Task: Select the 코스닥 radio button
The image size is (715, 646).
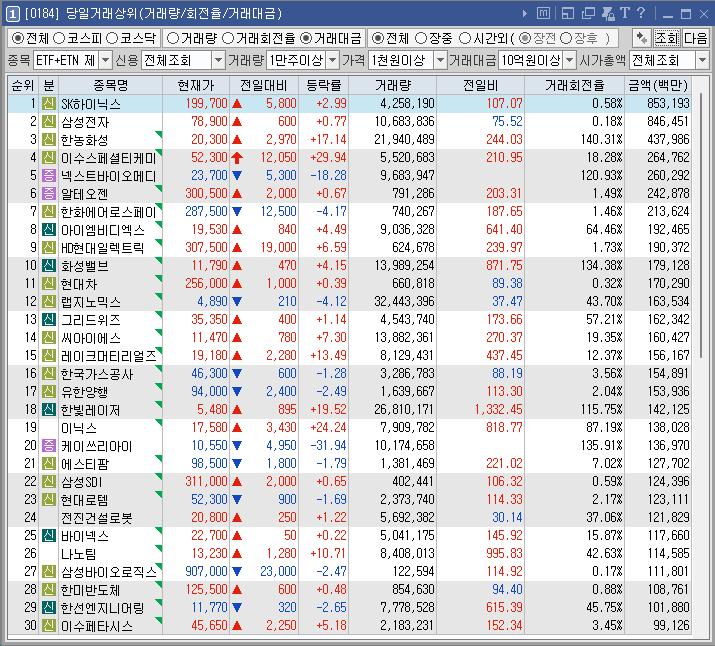Action: (112, 38)
